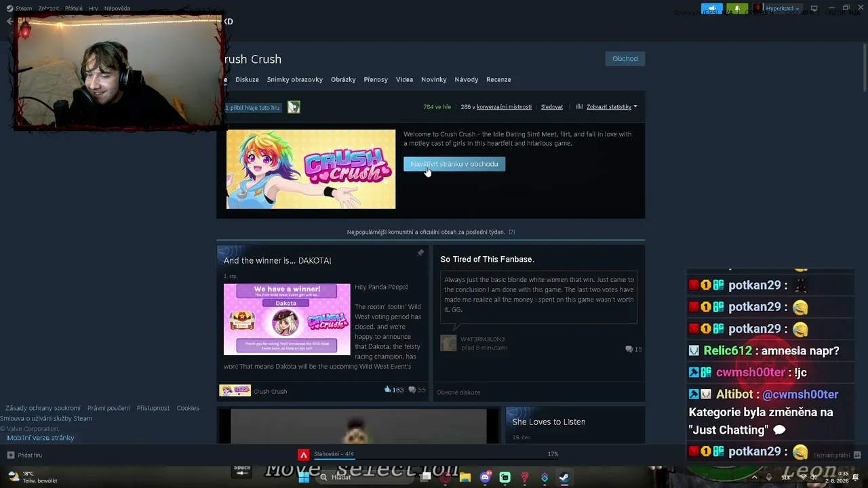
Task: Click the '1 přítel hraje tuto hru' label
Action: click(x=253, y=107)
